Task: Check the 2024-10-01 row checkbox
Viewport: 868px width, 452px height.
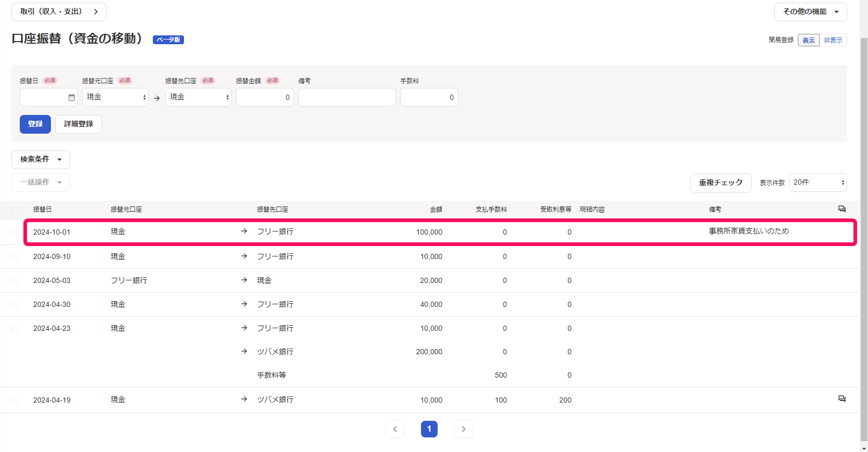Action: point(15,233)
